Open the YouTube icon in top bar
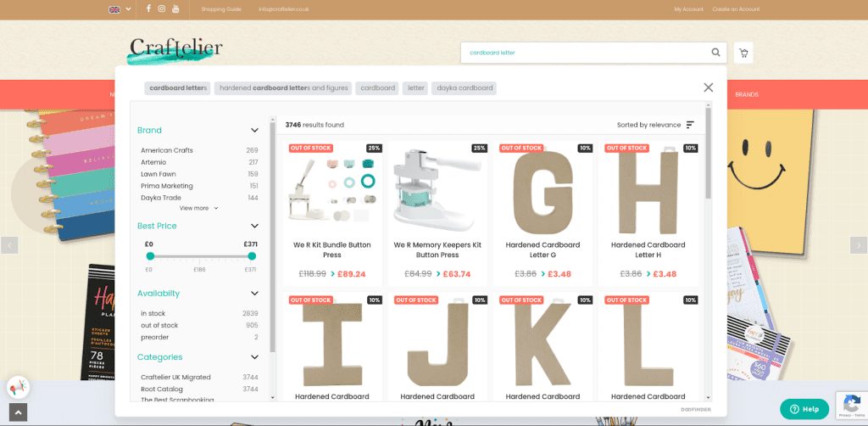This screenshot has width=868, height=426. coord(175,8)
